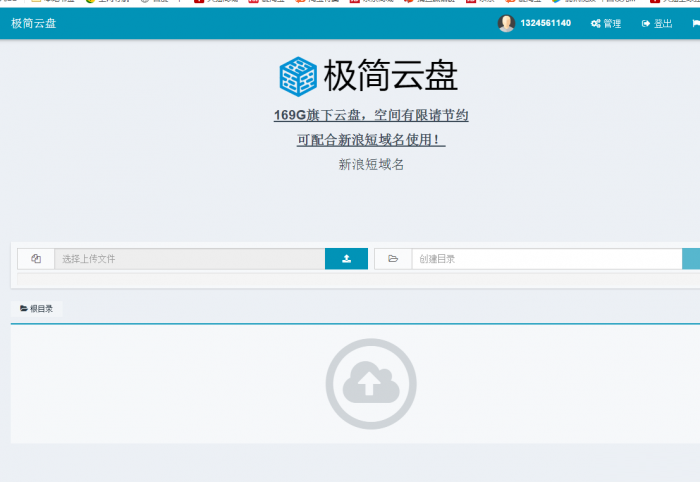Click the 极简云盘 brand text in navbar

pos(34,23)
